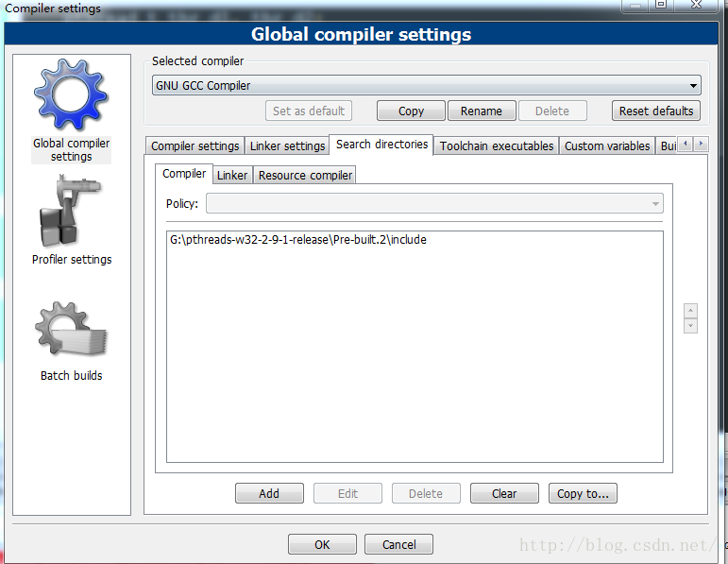Click the Batch builds label
This screenshot has height=564, width=728.
pyautogui.click(x=71, y=375)
